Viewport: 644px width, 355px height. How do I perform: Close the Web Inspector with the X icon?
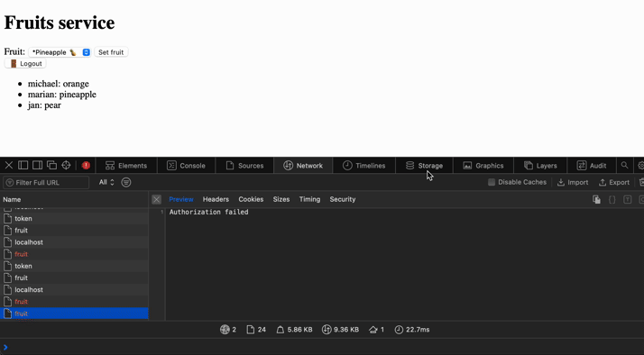point(9,166)
